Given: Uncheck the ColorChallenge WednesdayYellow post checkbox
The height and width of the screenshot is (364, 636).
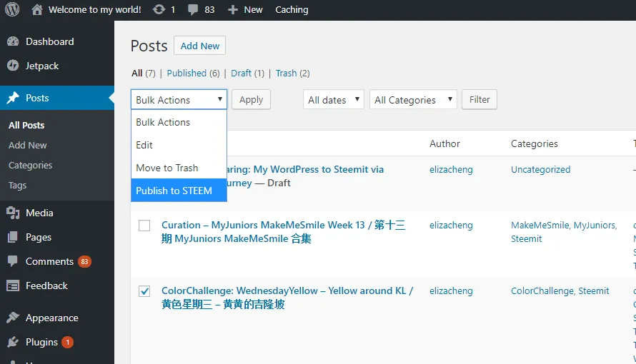Looking at the screenshot, I should pyautogui.click(x=144, y=291).
